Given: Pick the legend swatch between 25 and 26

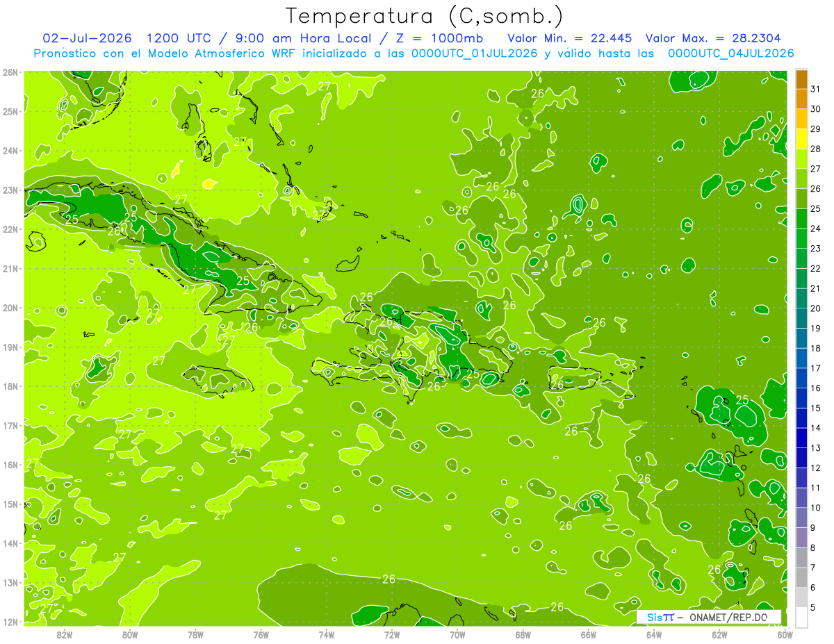Looking at the screenshot, I should 801,199.
